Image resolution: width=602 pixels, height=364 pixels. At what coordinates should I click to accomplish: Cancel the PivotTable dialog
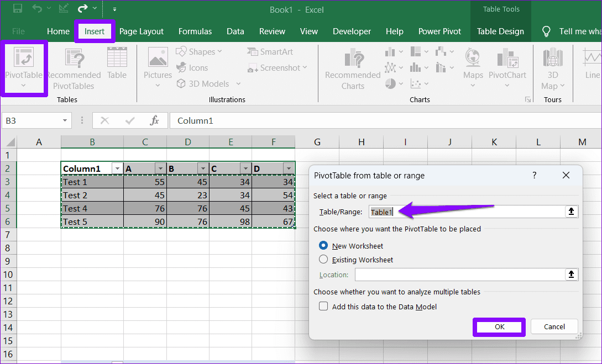[x=554, y=326]
